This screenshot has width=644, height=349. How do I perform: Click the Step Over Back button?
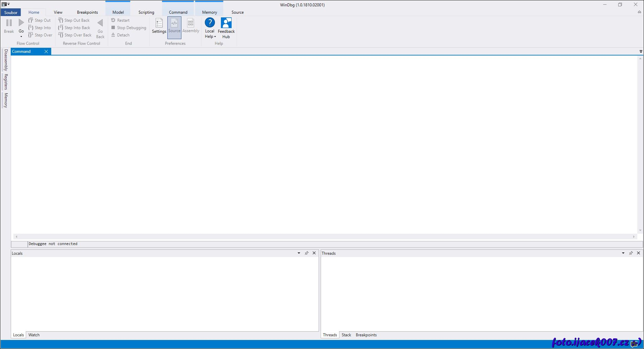pyautogui.click(x=75, y=35)
